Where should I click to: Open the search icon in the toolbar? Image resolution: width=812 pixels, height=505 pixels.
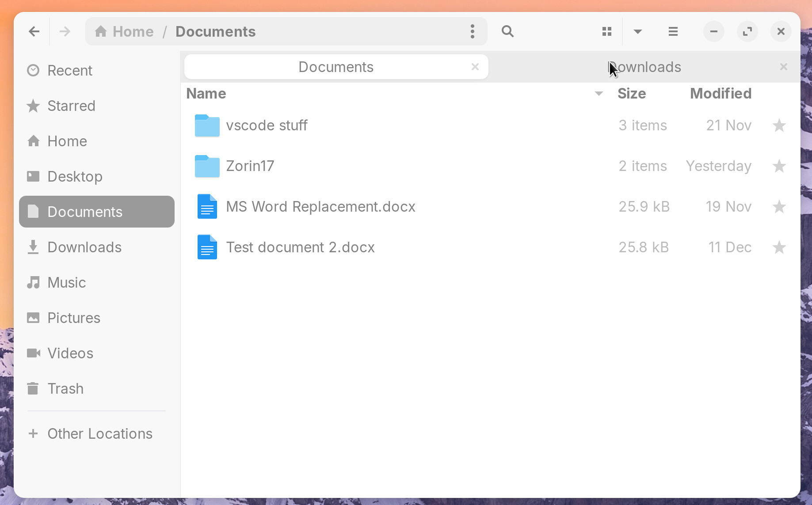click(x=507, y=31)
